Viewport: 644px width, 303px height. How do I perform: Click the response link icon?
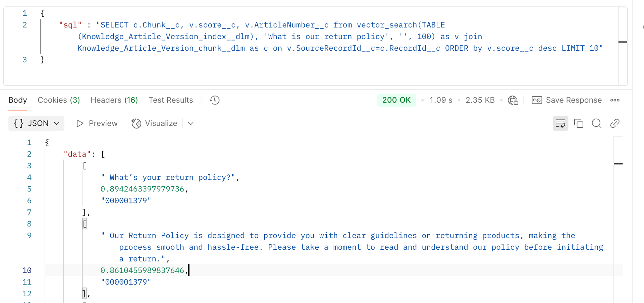[x=615, y=123]
